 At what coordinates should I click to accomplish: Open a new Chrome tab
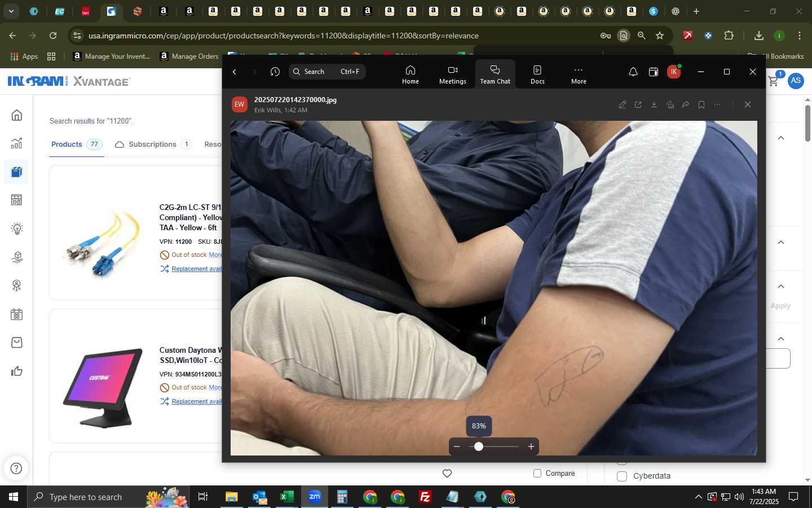tap(696, 11)
